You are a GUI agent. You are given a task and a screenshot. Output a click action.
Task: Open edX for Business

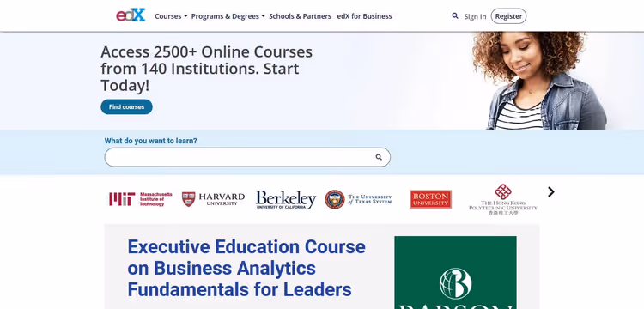pyautogui.click(x=364, y=16)
